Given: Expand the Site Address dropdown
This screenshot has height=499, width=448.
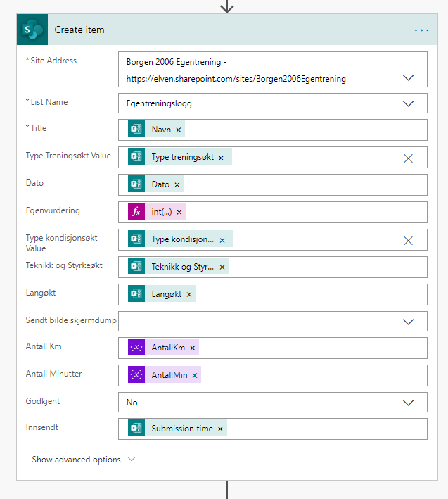Looking at the screenshot, I should [408, 77].
